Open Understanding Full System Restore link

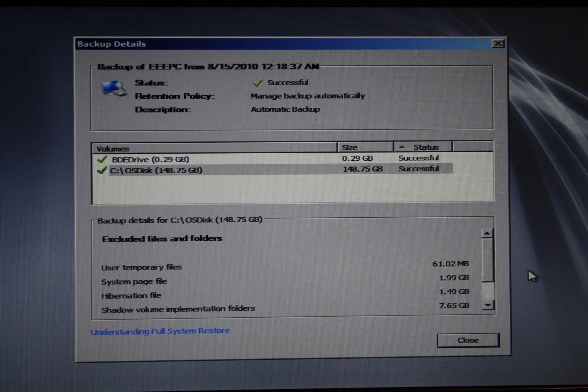point(160,331)
